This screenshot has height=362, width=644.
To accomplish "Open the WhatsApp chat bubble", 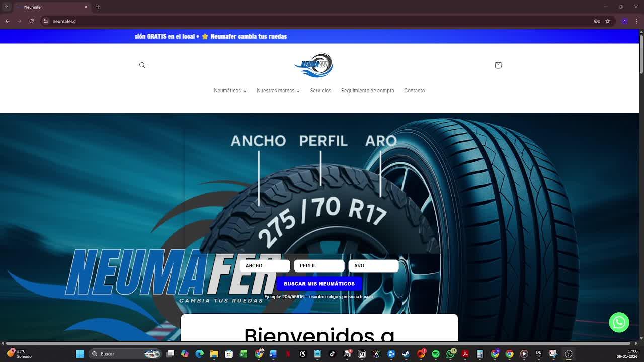I will coord(619,322).
